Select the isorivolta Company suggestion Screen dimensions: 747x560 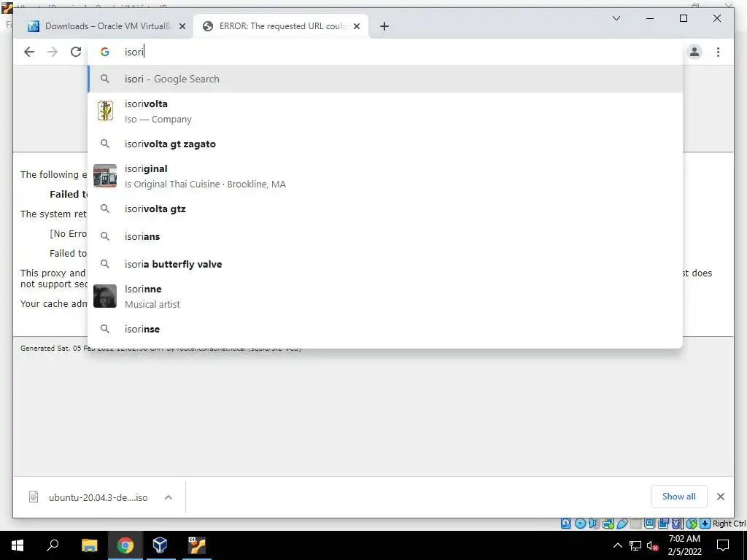[385, 112]
